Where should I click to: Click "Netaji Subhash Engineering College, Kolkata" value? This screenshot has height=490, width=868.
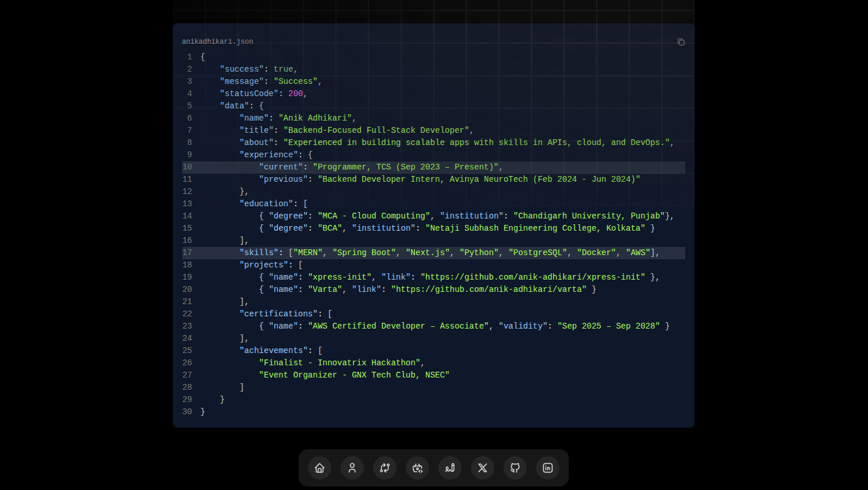tap(535, 228)
